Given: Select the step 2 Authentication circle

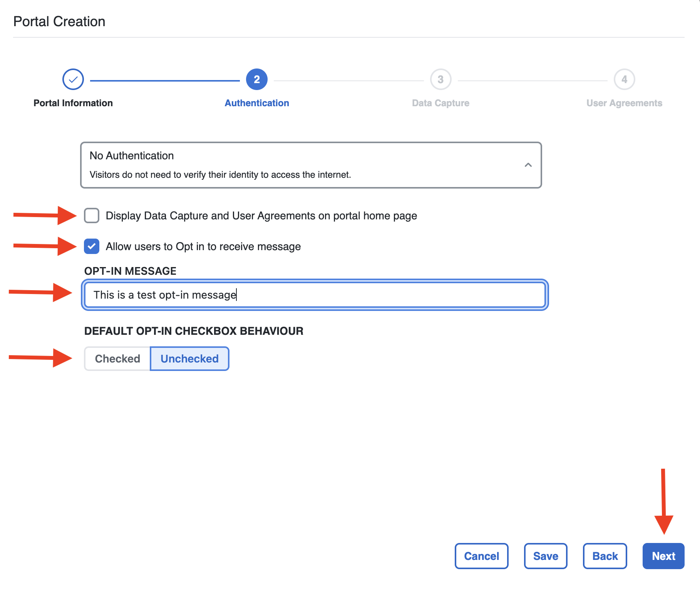Looking at the screenshot, I should [257, 80].
